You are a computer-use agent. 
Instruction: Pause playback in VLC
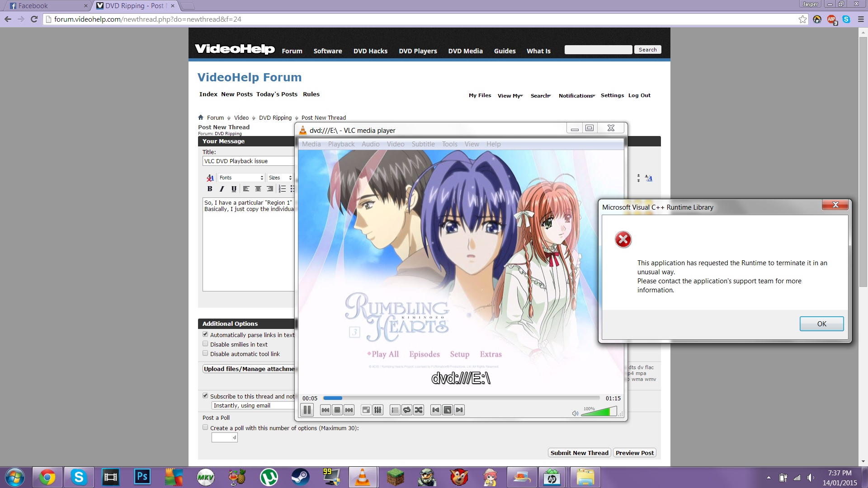click(x=307, y=410)
